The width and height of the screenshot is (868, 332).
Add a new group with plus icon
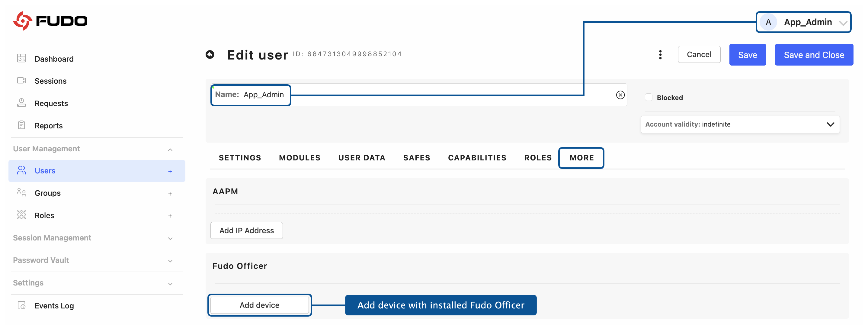[x=170, y=194]
